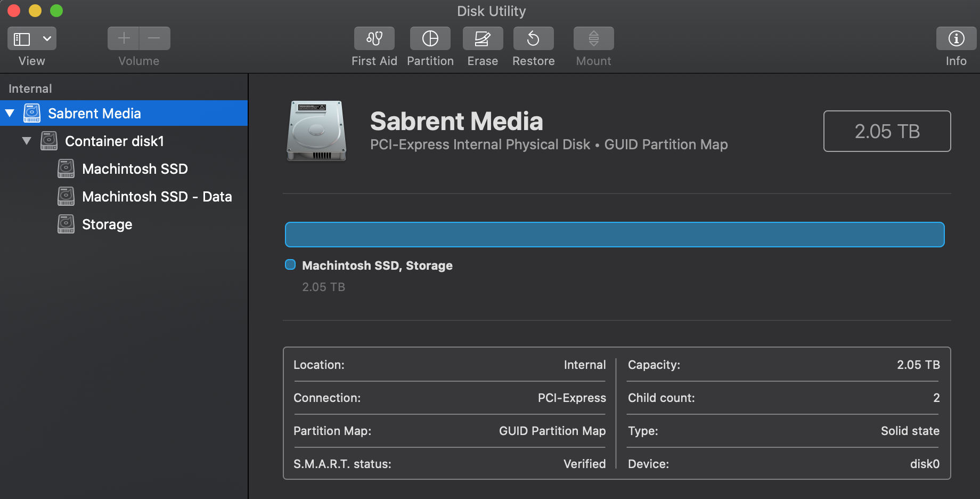The height and width of the screenshot is (499, 980).
Task: Click the add volume plus button
Action: [124, 38]
